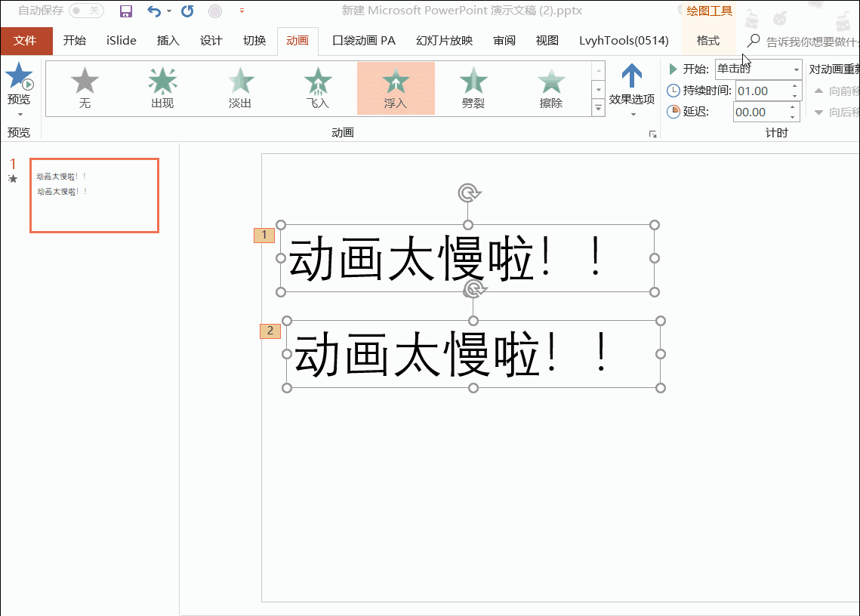Click the Save icon in title bar
860x616 pixels.
coord(126,11)
